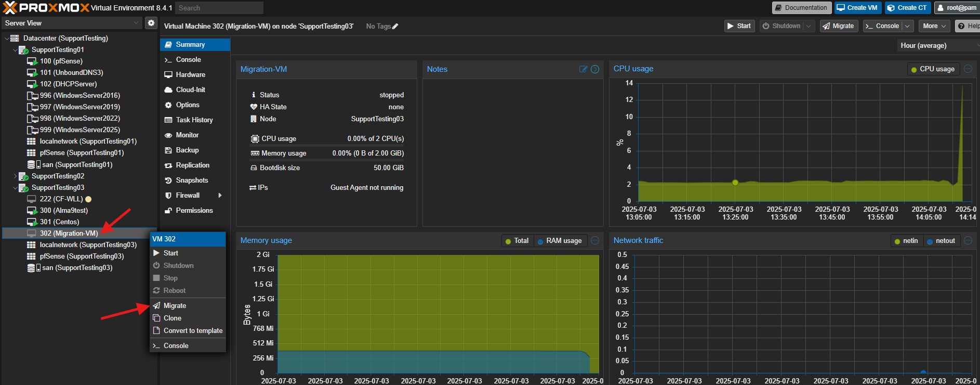Collapse the Network traffic chart panel
The height and width of the screenshot is (385, 980).
tap(968, 240)
